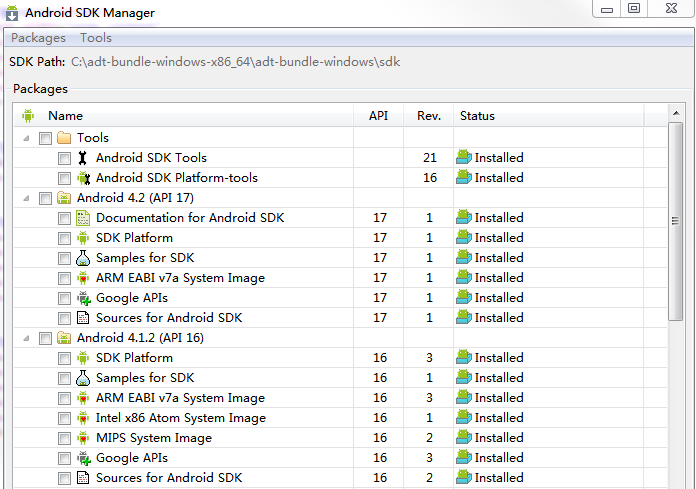
Task: Click the API 17 Samples for SDK flask icon
Action: pos(83,258)
